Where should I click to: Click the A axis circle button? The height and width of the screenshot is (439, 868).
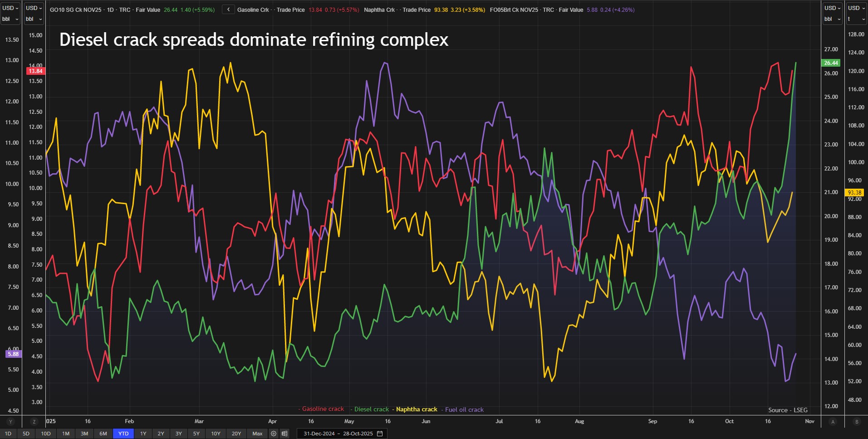[x=833, y=422]
